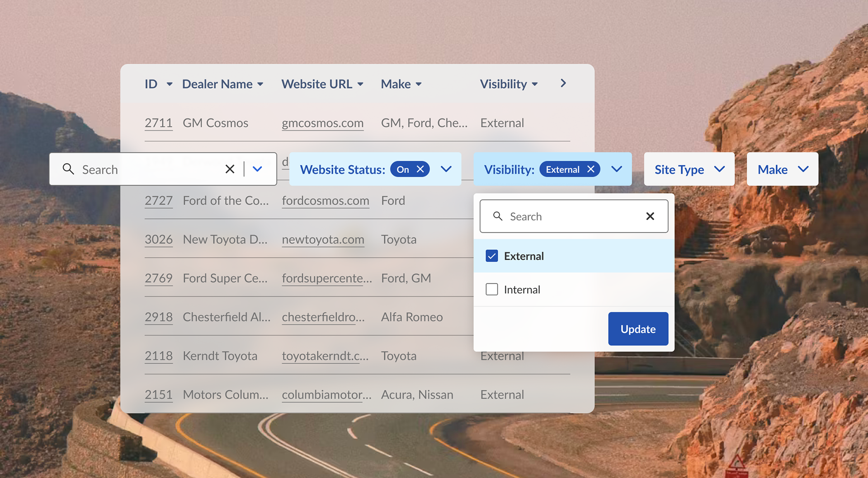Open the toyotakerndt.c... URL link

325,356
